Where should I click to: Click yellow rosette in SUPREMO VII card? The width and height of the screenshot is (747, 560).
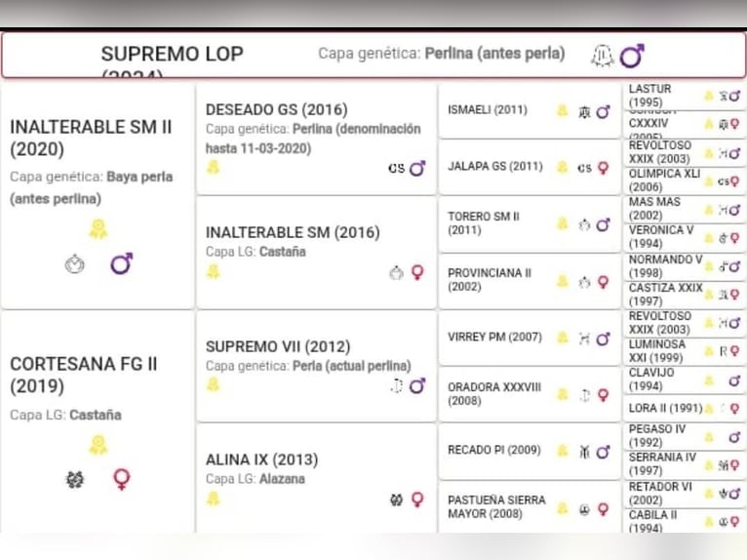coord(213,384)
